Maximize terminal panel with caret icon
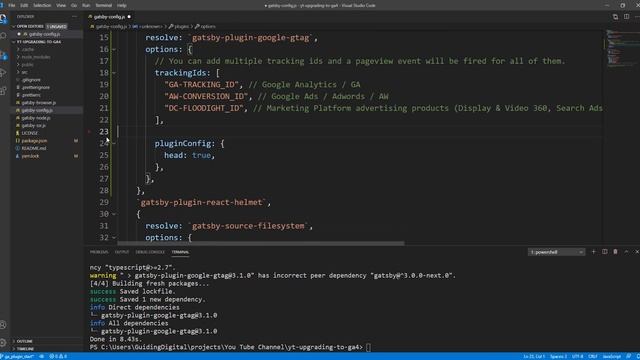The height and width of the screenshot is (360, 640). (626, 252)
